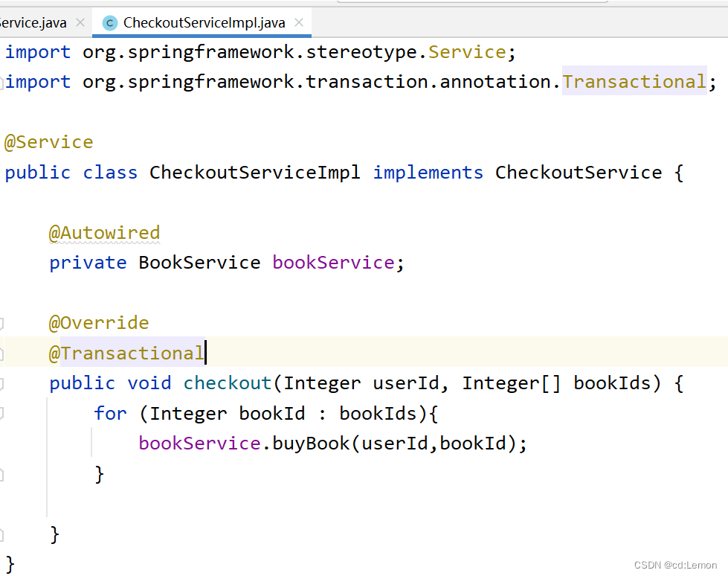
Task: Click the @Autowired annotation
Action: tap(104, 232)
